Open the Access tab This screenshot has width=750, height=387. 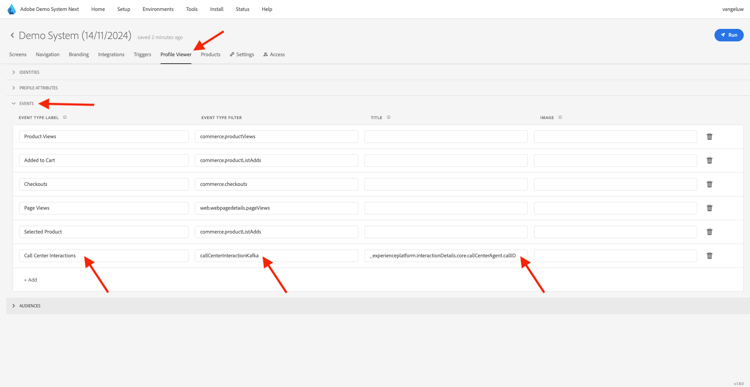coord(274,55)
